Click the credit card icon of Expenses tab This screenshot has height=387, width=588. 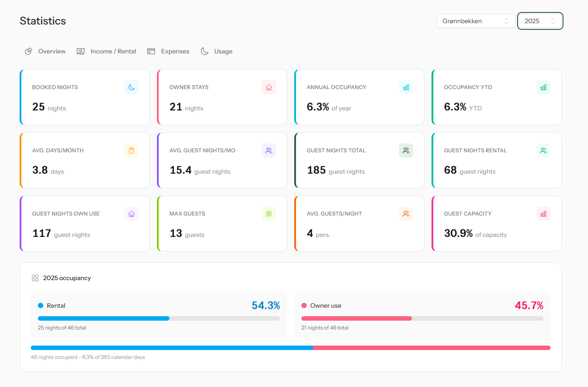click(x=151, y=51)
